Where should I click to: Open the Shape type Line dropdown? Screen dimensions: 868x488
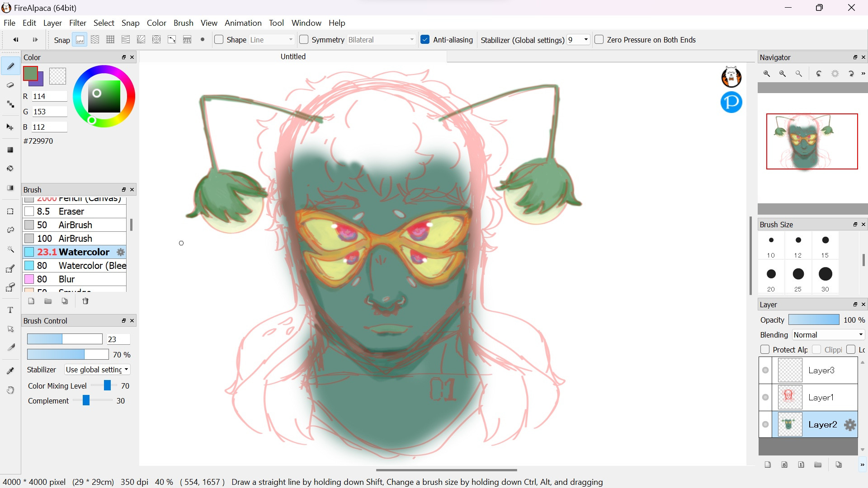pyautogui.click(x=271, y=40)
